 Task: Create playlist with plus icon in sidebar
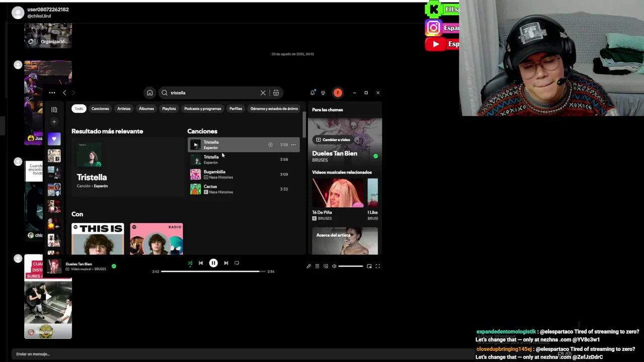coord(54,122)
